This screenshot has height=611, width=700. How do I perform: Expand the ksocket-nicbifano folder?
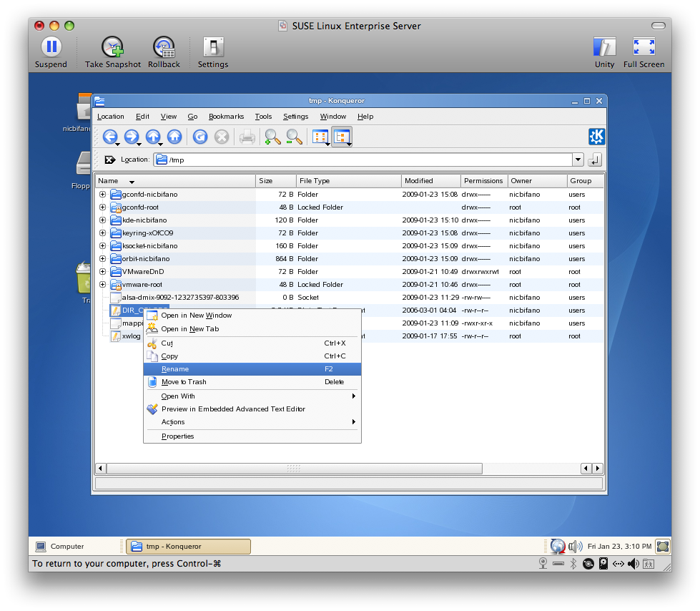click(103, 245)
